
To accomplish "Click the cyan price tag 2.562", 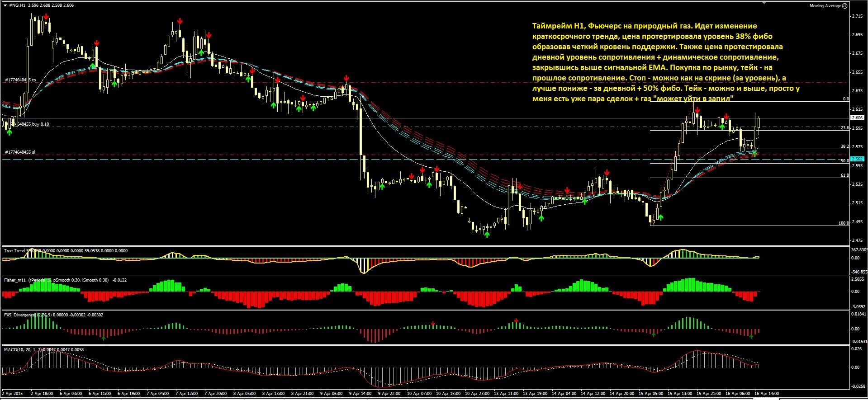I will pyautogui.click(x=858, y=159).
